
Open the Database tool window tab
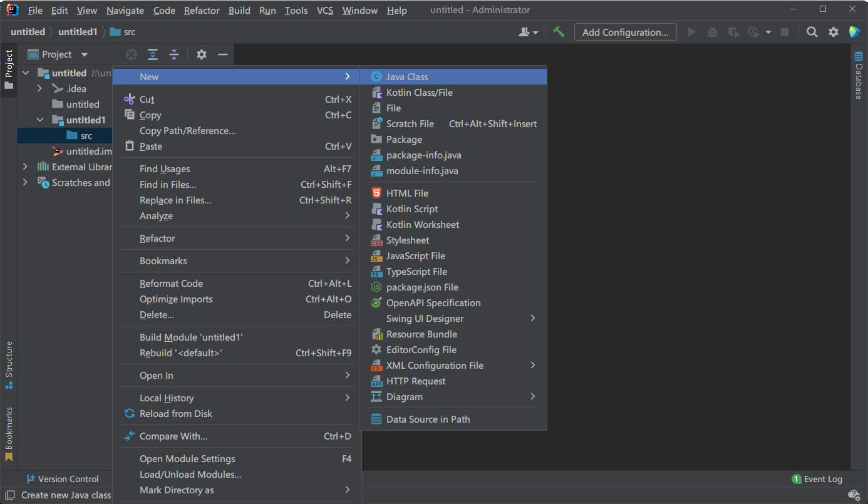click(x=858, y=75)
